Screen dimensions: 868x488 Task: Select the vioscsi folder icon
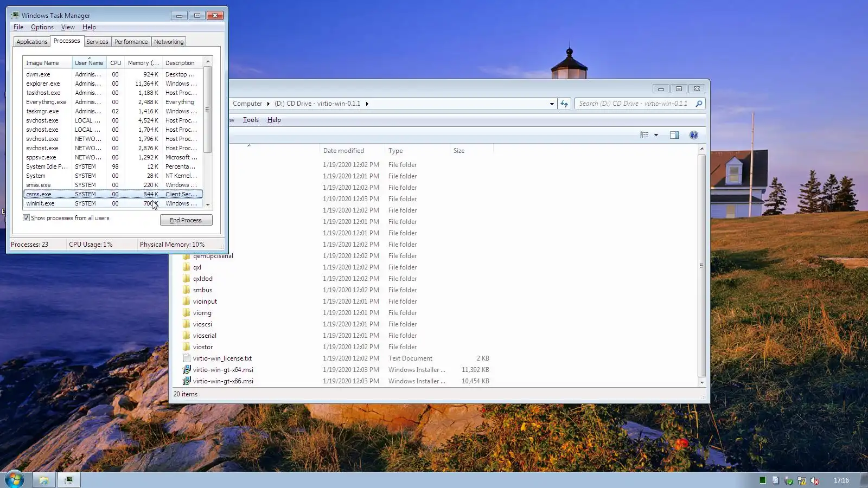[x=187, y=324]
